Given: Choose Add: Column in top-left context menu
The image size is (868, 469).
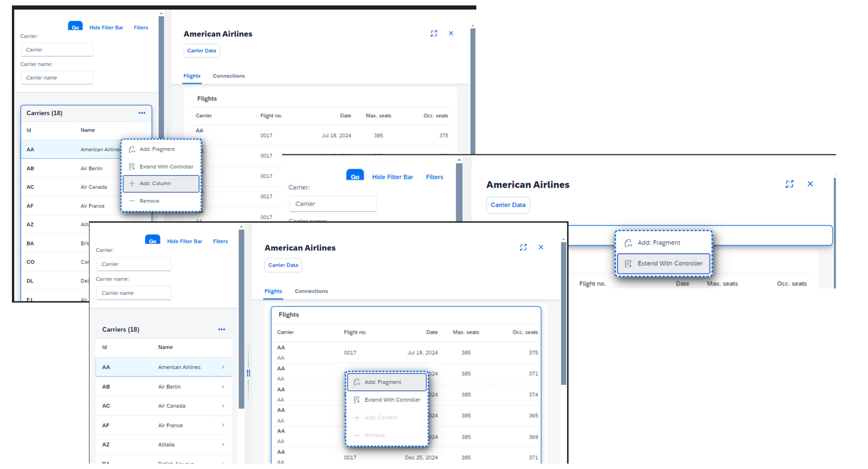Looking at the screenshot, I should [x=161, y=184].
